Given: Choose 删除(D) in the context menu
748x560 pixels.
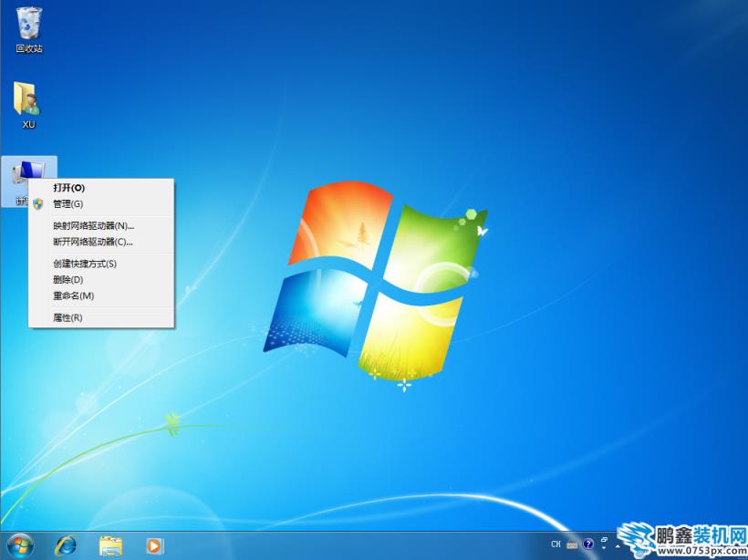Looking at the screenshot, I should click(101, 280).
